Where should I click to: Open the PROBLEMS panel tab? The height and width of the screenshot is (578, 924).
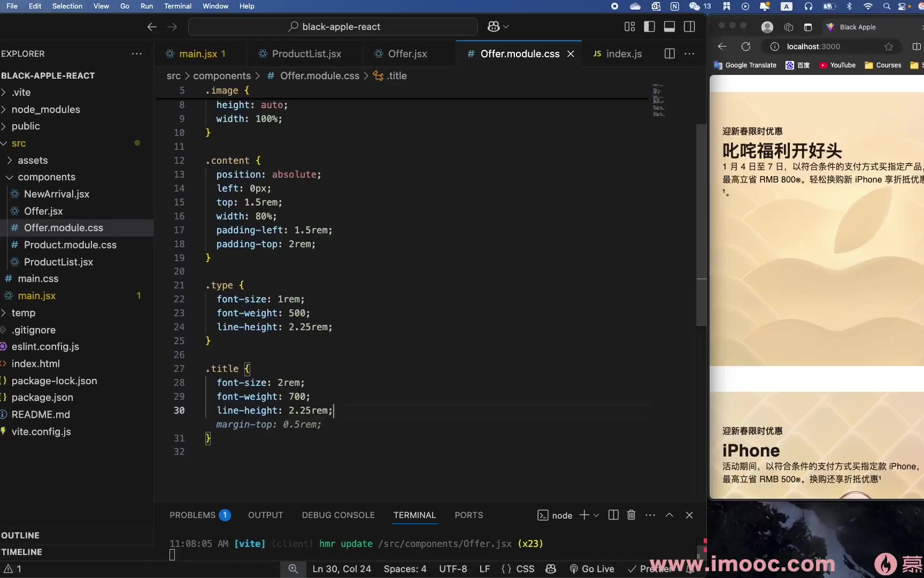pos(192,515)
